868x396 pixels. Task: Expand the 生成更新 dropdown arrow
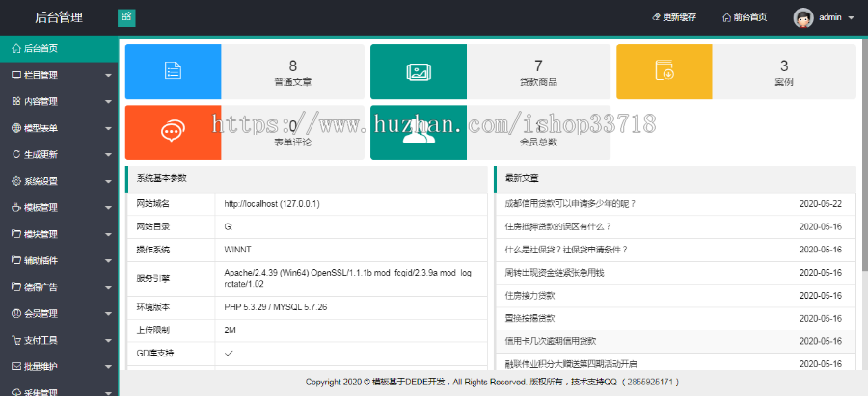pos(108,155)
